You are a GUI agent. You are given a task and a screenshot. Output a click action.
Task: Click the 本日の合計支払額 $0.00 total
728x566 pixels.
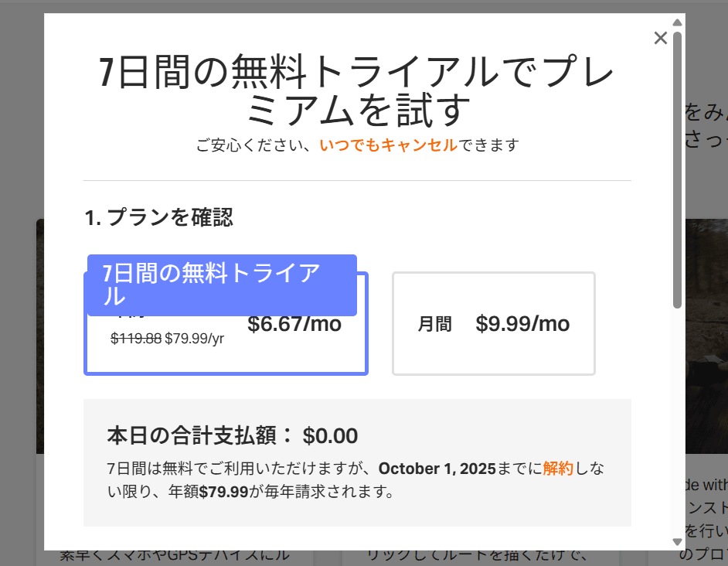click(232, 436)
